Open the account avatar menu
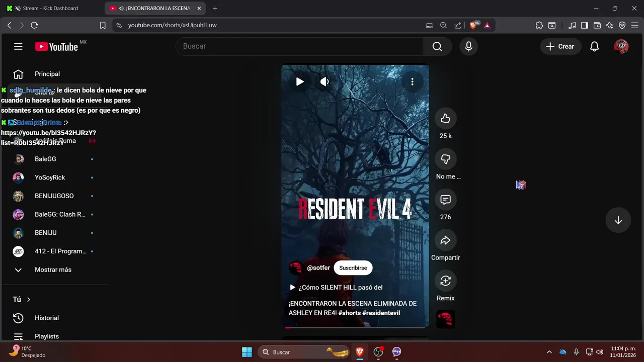This screenshot has height=362, width=644. 621,46
